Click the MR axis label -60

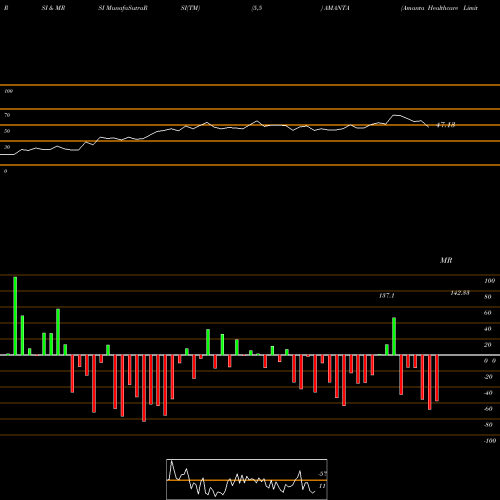point(488,409)
